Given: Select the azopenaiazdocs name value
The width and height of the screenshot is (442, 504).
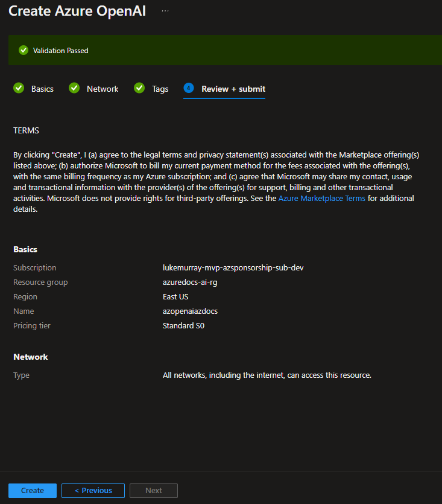Looking at the screenshot, I should [x=190, y=311].
